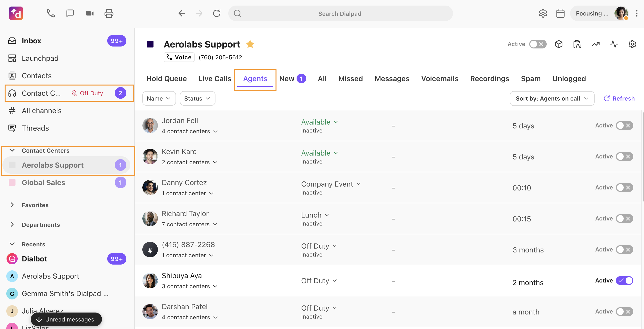Screen dimensions: 644x329
Task: Open the Dialpad logo home
Action: [16, 13]
